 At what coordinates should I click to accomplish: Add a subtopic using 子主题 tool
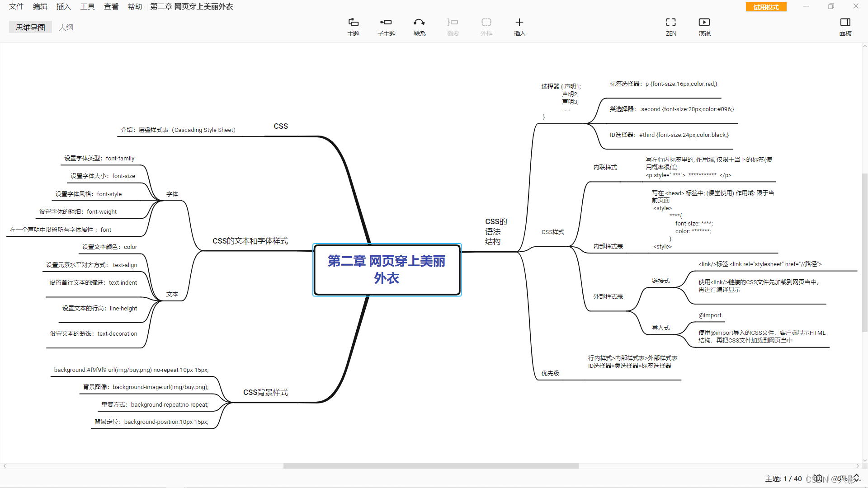point(386,27)
